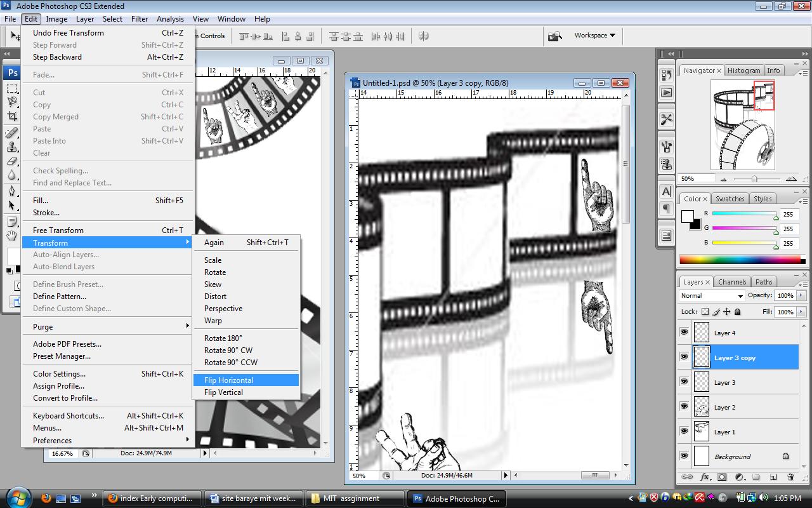
Task: Click the Go to Bridge icon
Action: (x=555, y=36)
